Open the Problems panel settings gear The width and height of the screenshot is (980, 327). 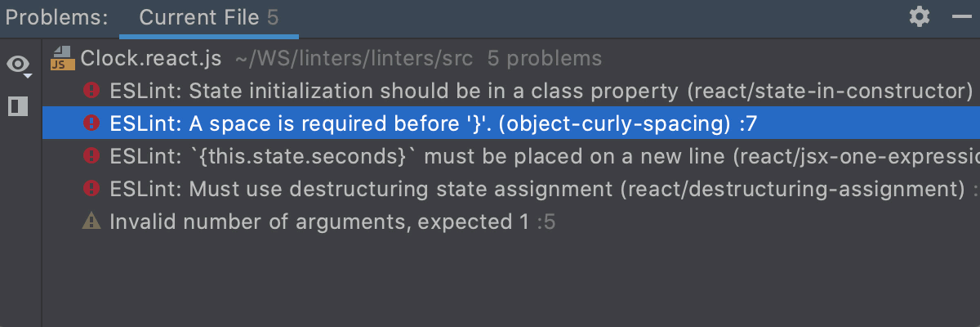(920, 16)
